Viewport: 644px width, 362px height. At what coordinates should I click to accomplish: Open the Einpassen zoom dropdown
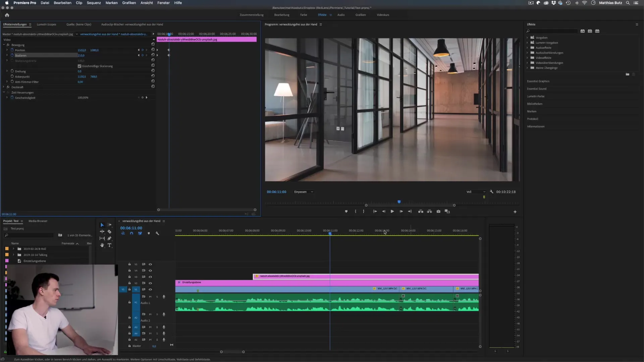click(304, 192)
